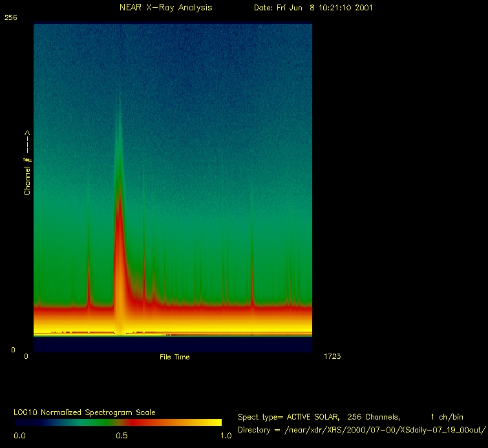Select the LOG10 Normalized Spectrogram Scale heading
Image resolution: width=488 pixels, height=448 pixels.
pos(85,412)
